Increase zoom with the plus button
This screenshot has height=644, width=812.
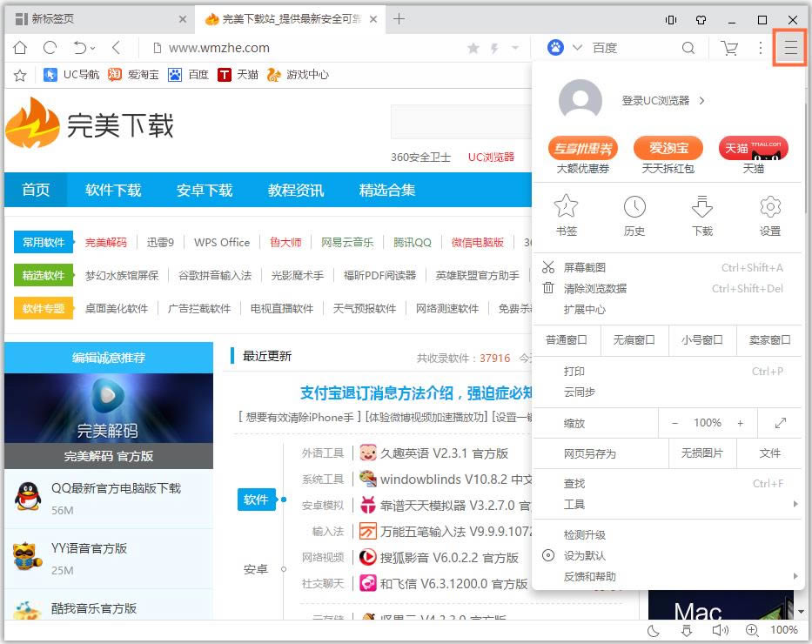pyautogui.click(x=740, y=423)
